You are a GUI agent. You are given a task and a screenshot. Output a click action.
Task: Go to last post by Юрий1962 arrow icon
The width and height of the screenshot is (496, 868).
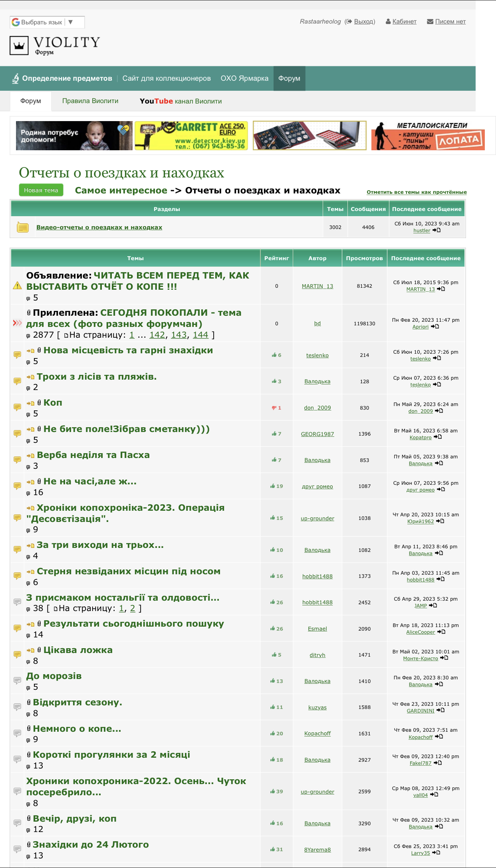[x=440, y=521]
